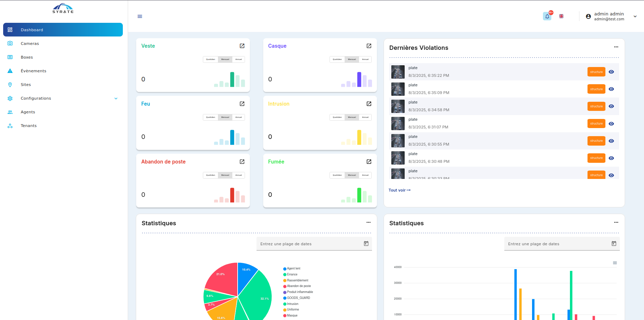The image size is (644, 320).
Task: Open right Statistiques panel options menu
Action: [616, 222]
